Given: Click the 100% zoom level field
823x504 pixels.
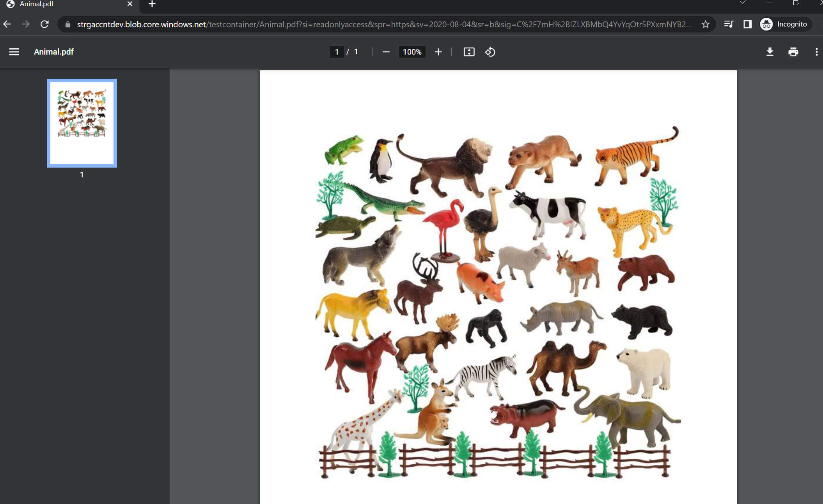Looking at the screenshot, I should pos(412,52).
